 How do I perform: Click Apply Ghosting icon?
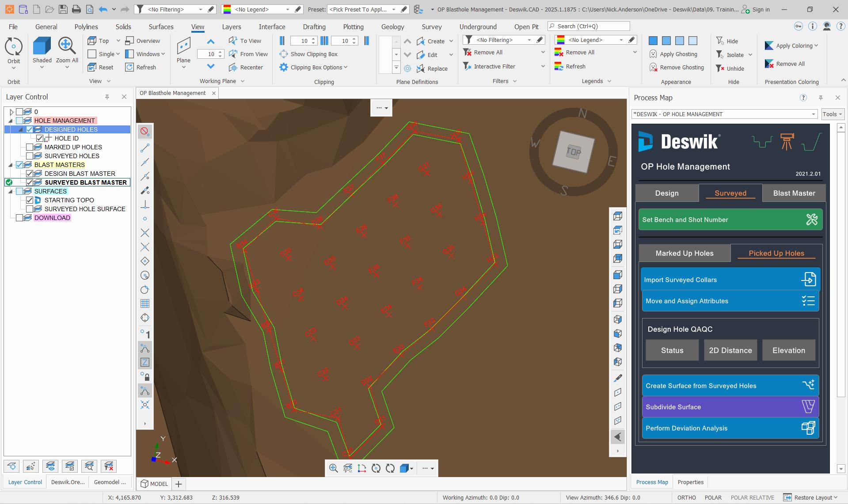(653, 54)
